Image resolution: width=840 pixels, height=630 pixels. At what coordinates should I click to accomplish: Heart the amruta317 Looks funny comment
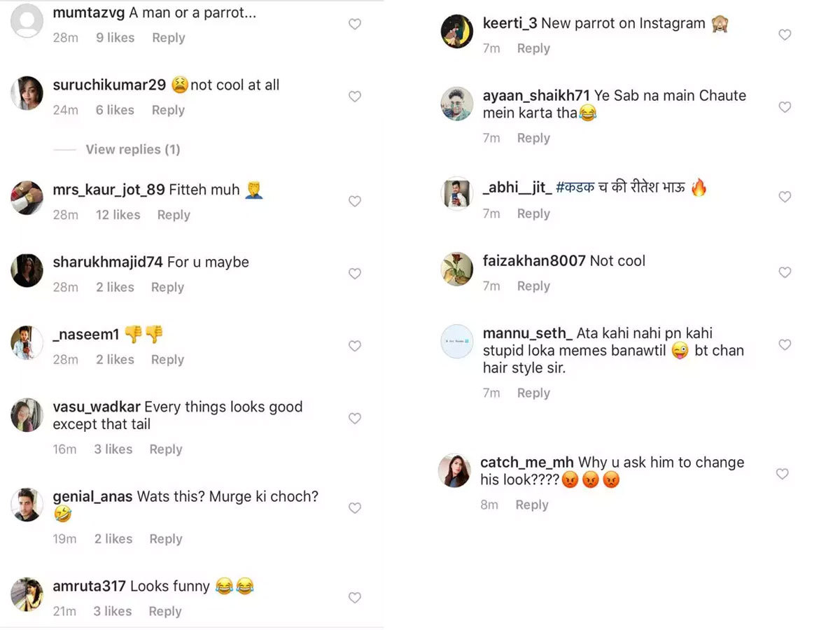click(x=355, y=598)
